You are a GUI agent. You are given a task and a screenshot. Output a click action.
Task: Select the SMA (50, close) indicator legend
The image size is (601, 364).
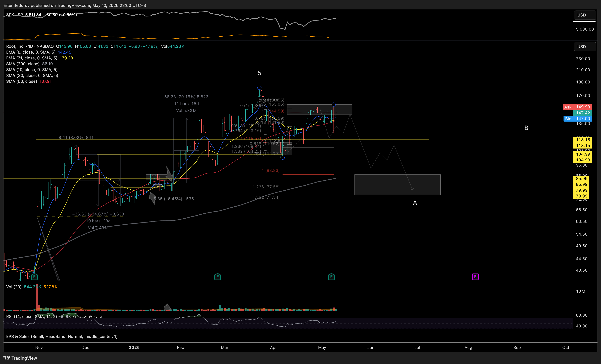pyautogui.click(x=21, y=81)
